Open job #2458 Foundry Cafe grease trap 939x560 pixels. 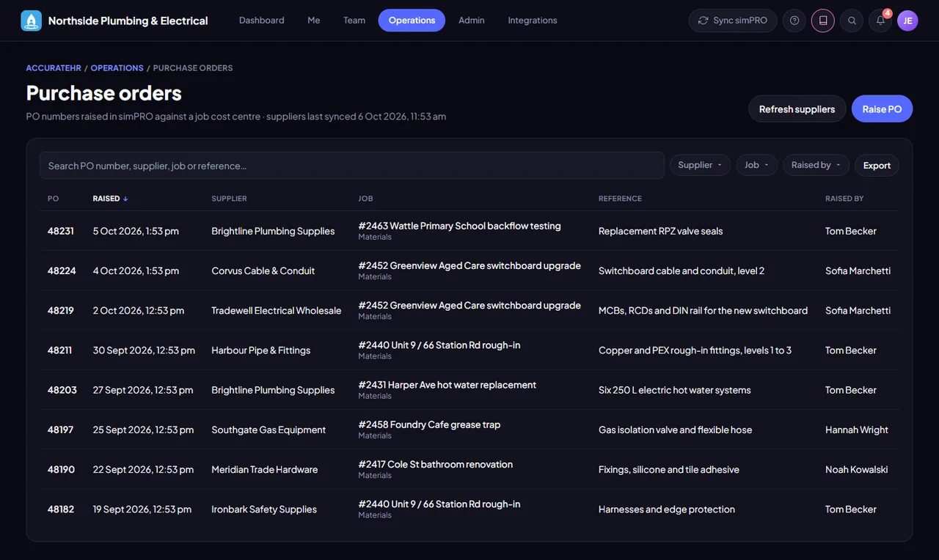click(x=429, y=424)
